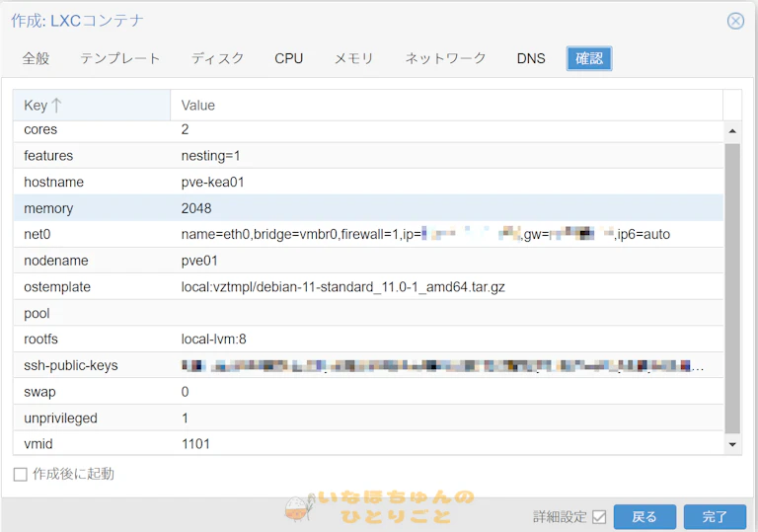Click the net0 row value

[425, 235]
